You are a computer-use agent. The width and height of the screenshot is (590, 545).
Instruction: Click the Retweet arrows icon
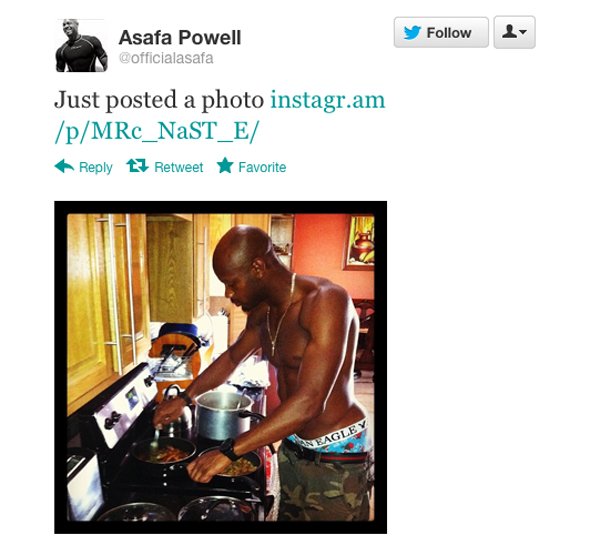pos(137,166)
